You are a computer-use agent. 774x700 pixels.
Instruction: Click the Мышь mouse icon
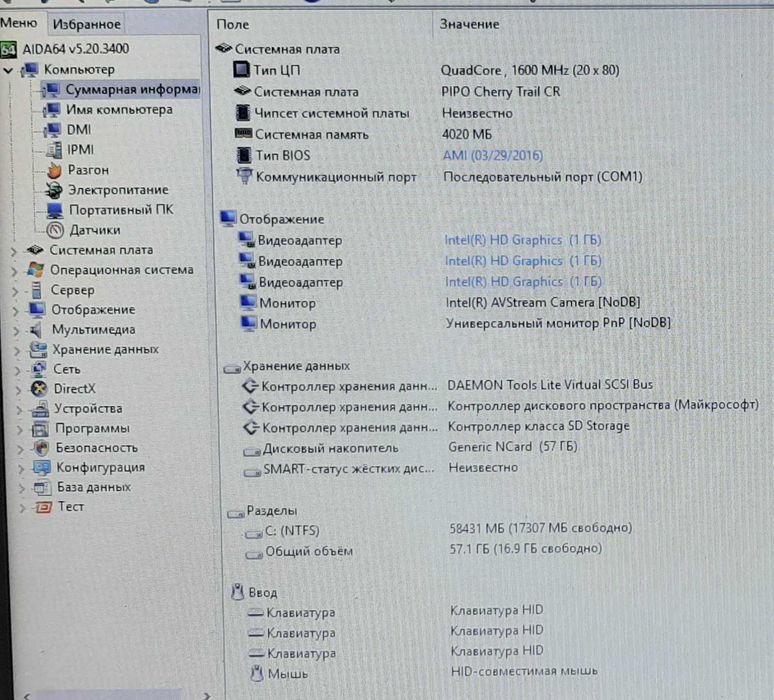257,673
